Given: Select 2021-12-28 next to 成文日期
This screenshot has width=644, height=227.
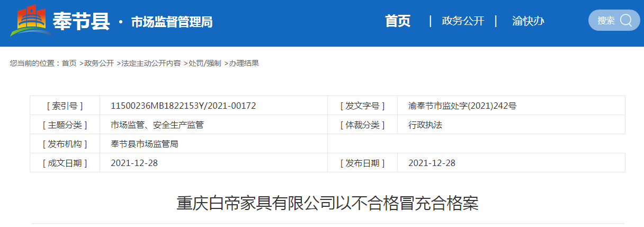Looking at the screenshot, I should pos(134,163).
